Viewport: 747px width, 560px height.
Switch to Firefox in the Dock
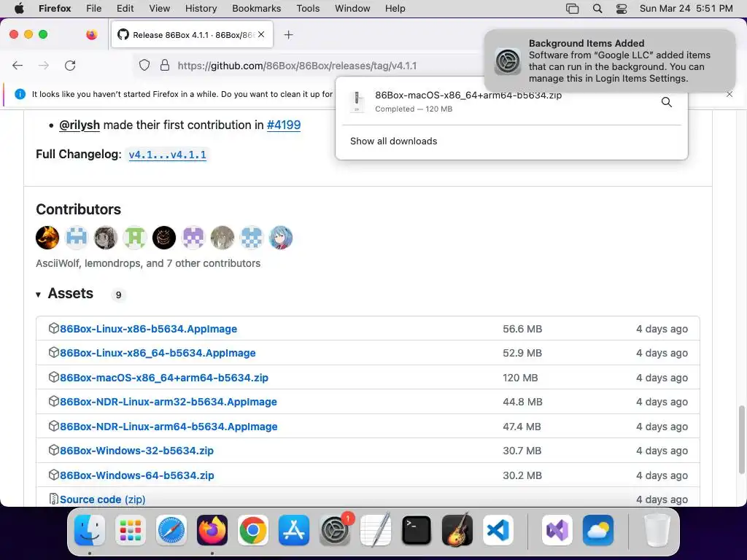coord(212,530)
